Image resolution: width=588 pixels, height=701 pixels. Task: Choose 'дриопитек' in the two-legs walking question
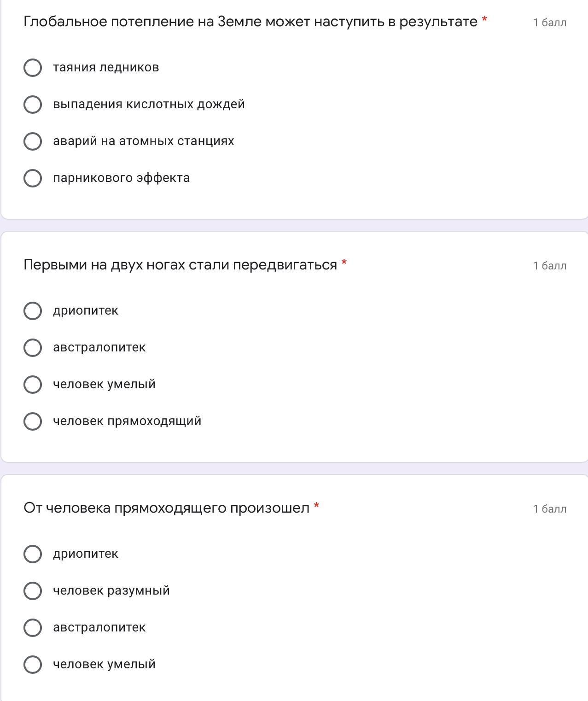33,311
